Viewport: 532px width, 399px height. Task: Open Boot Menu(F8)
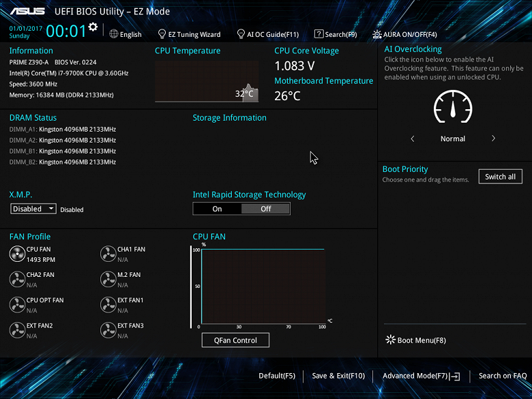[x=422, y=340]
